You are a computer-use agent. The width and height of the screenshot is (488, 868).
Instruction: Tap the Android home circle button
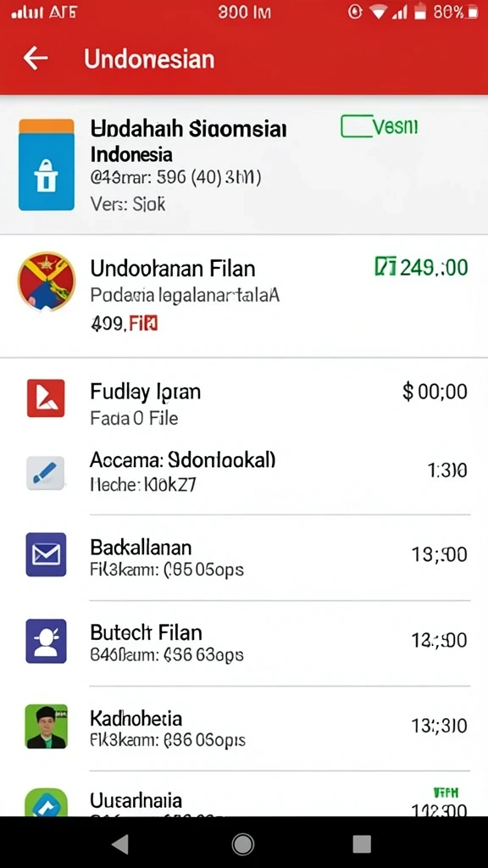coord(243,843)
